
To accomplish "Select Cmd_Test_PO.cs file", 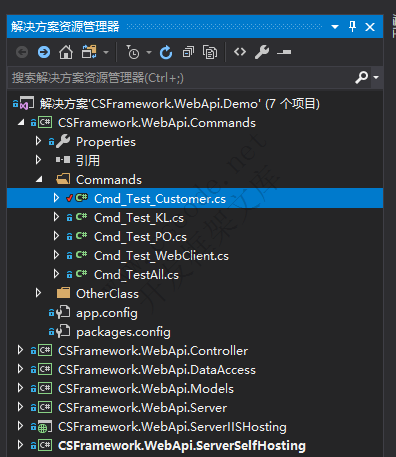I will (140, 237).
